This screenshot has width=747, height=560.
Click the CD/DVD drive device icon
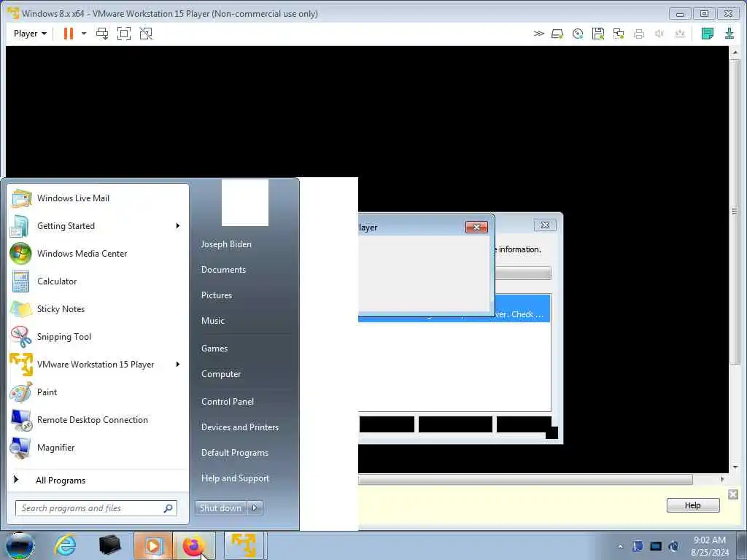tap(578, 34)
